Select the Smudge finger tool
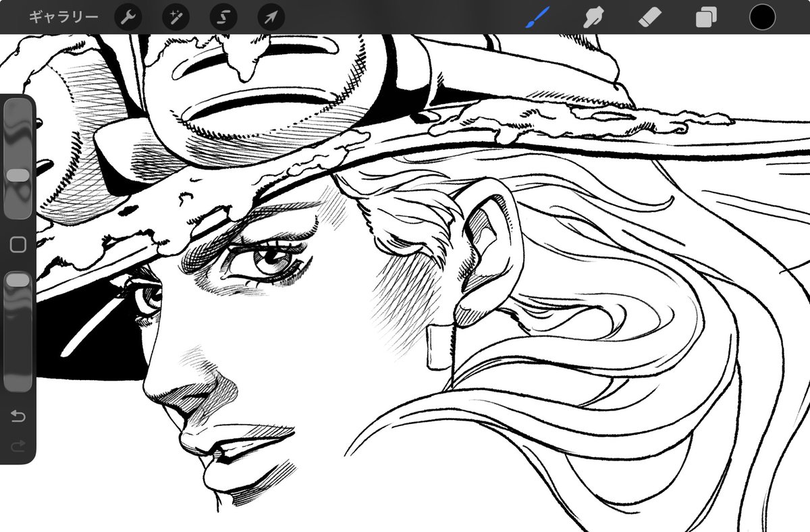Viewport: 810px width, 532px height. point(593,17)
